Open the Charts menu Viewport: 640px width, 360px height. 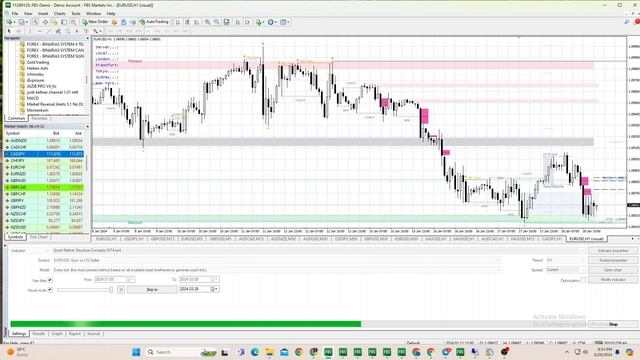(60, 13)
